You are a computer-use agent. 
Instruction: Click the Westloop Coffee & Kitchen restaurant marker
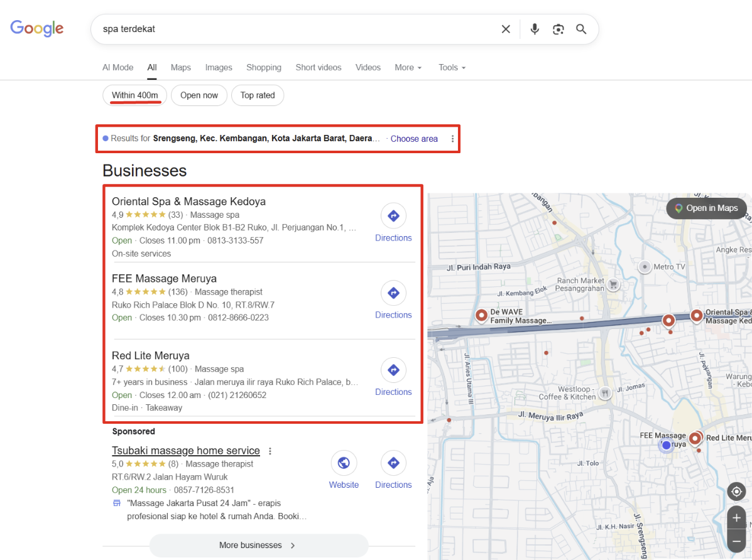pos(605,393)
